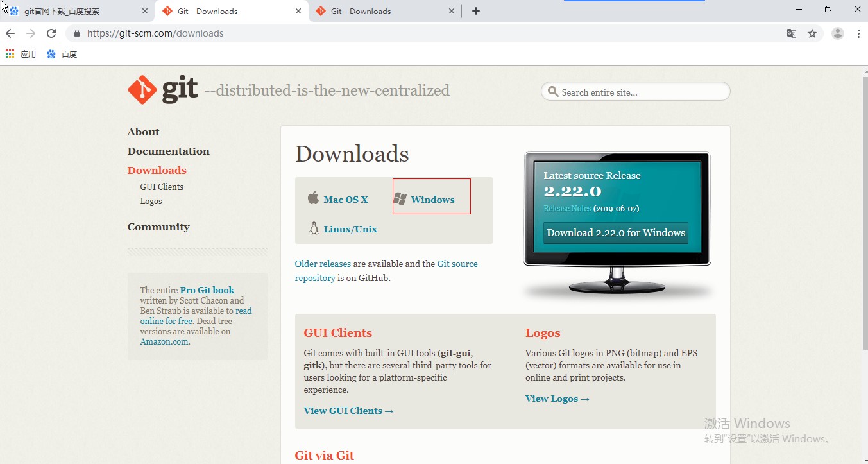Close the git官网下载_百度搜索 tab
Screen dimensions: 868x464
click(144, 11)
